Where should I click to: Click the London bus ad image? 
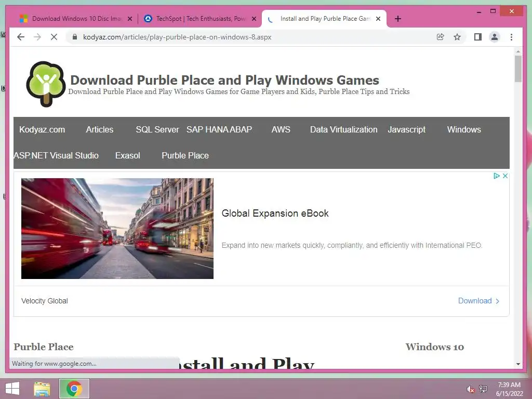coord(117,229)
